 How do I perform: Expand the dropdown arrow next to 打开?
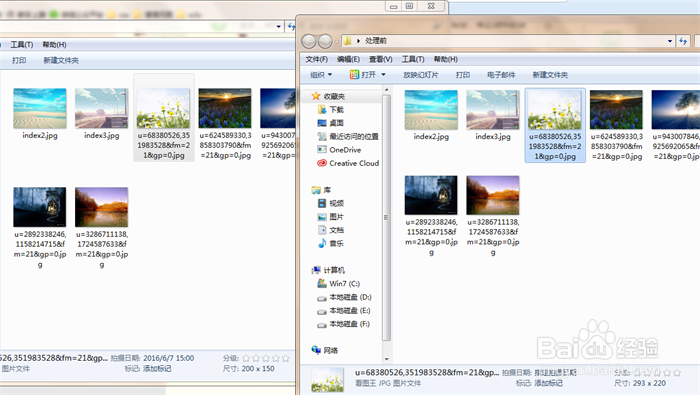[383, 75]
